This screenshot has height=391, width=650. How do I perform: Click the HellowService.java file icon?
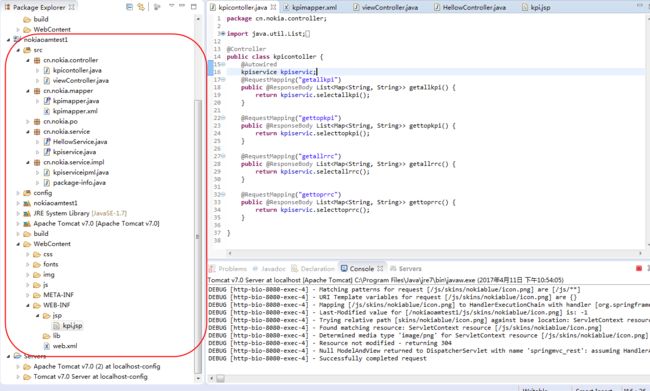click(x=47, y=142)
